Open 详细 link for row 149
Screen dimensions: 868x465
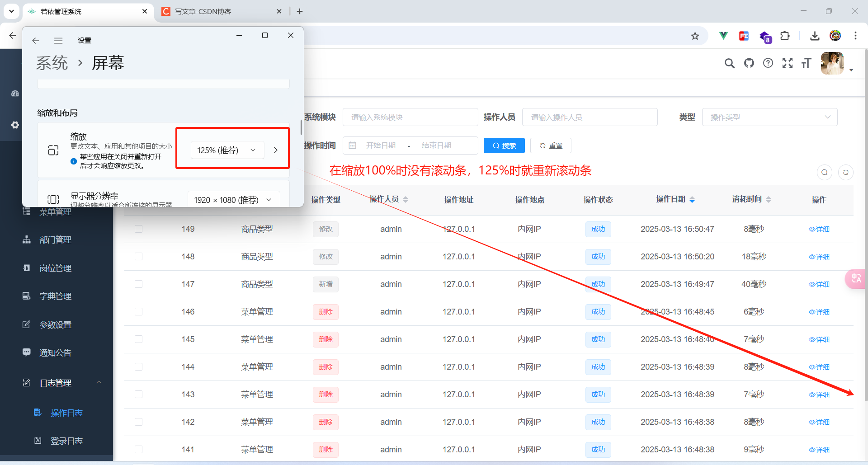tap(819, 229)
